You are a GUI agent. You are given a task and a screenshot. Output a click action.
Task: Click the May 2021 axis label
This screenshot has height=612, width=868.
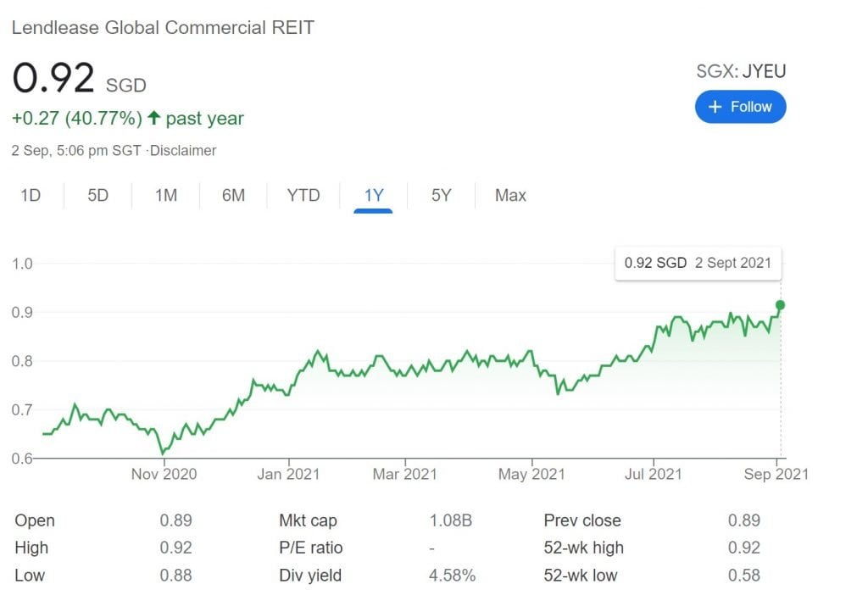click(x=531, y=474)
